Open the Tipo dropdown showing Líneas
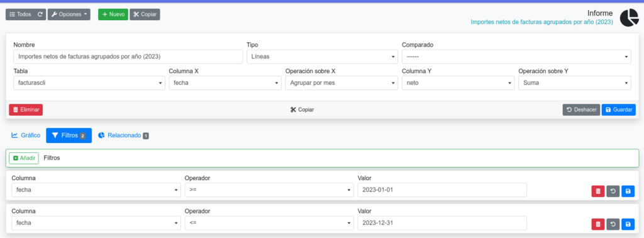The height and width of the screenshot is (238, 644). point(322,57)
